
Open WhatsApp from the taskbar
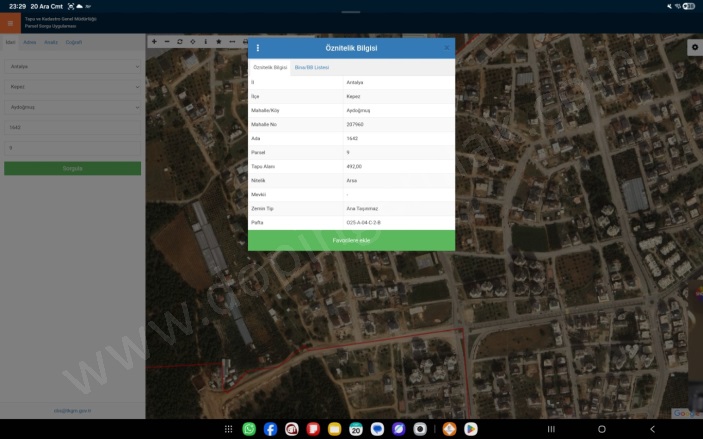(x=249, y=429)
